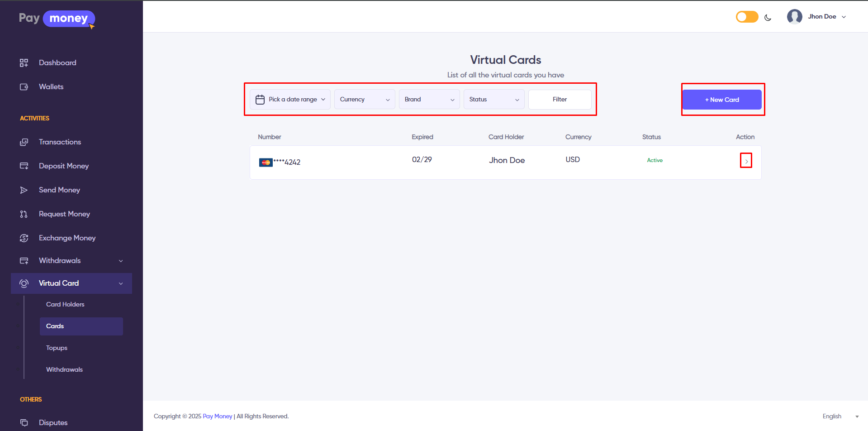868x431 pixels.
Task: Open Topups under Virtual Card
Action: tap(57, 348)
